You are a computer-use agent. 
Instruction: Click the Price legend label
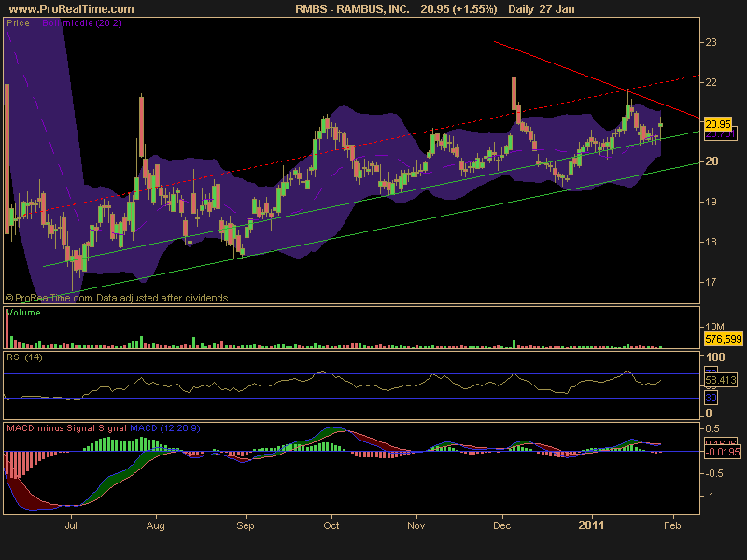coord(18,23)
